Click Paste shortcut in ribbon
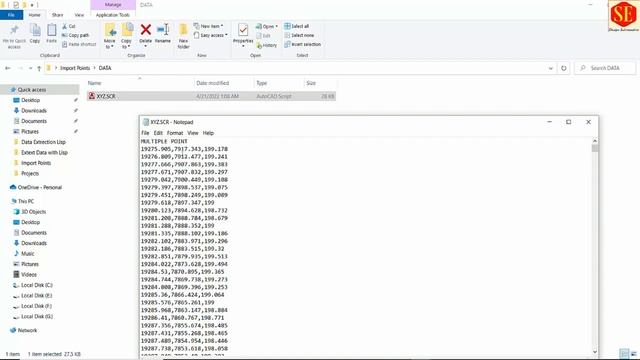 [x=79, y=44]
